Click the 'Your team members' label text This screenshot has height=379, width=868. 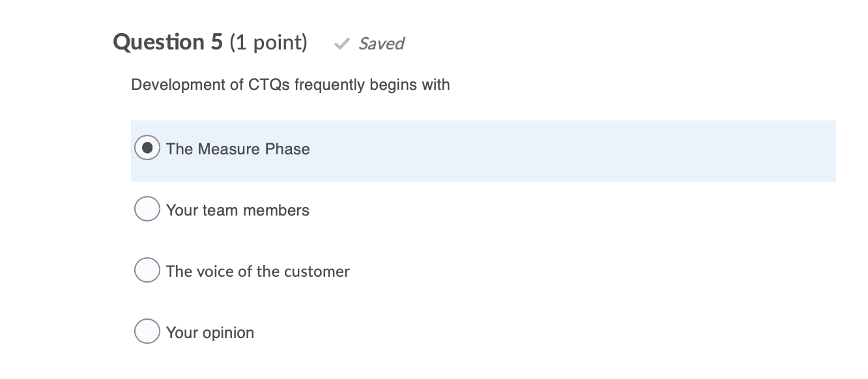pos(237,210)
